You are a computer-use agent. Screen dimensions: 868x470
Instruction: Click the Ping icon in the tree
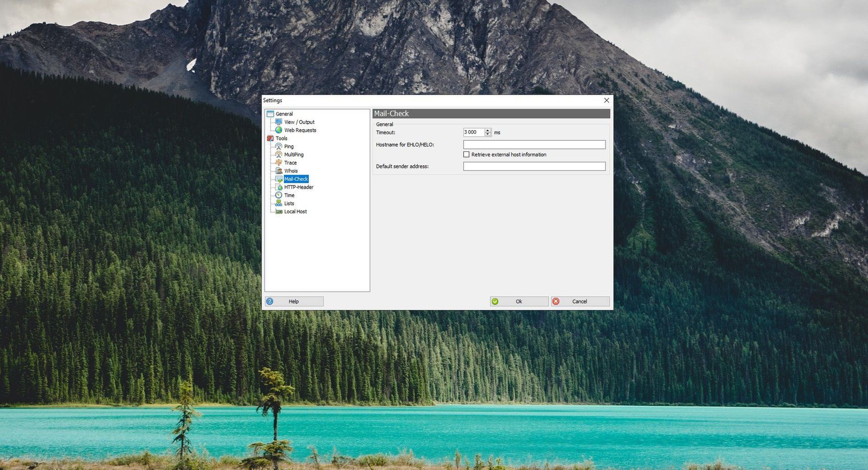click(x=279, y=146)
